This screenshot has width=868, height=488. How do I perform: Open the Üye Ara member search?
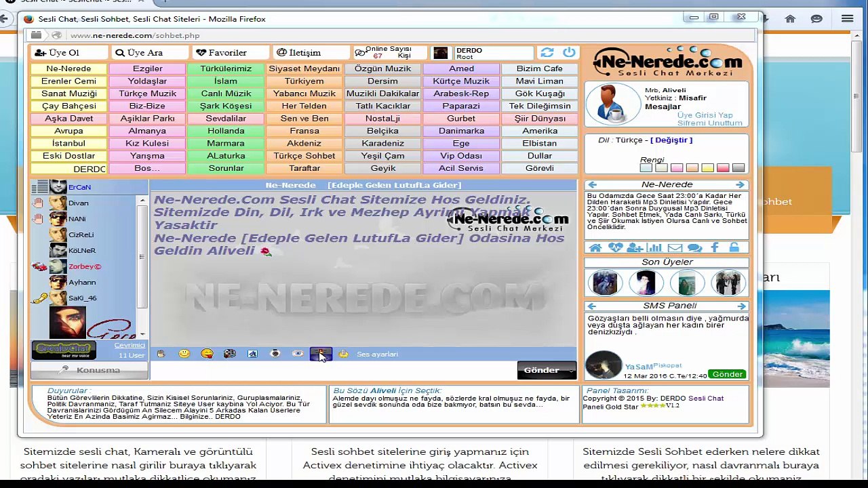click(149, 53)
